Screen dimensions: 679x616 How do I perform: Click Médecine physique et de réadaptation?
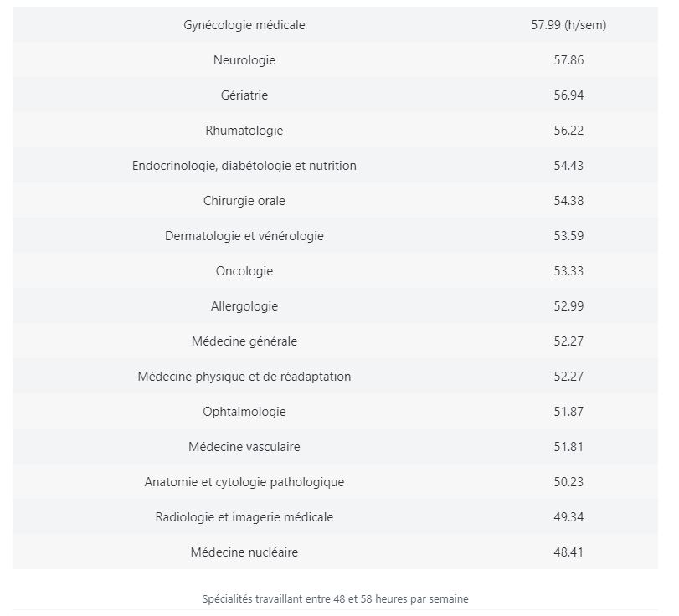(244, 377)
